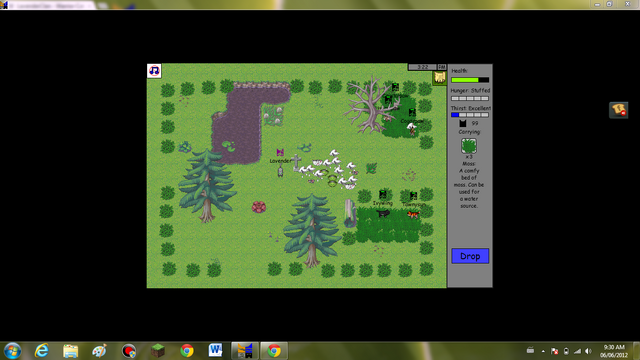The width and height of the screenshot is (640, 360).
Task: Open the second Chrome taskbar window
Action: click(274, 351)
